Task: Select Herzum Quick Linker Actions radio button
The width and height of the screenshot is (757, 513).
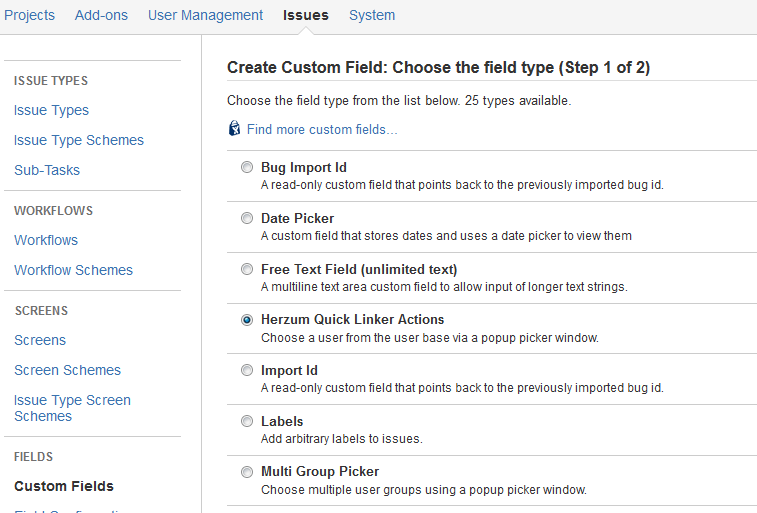Action: (x=247, y=320)
